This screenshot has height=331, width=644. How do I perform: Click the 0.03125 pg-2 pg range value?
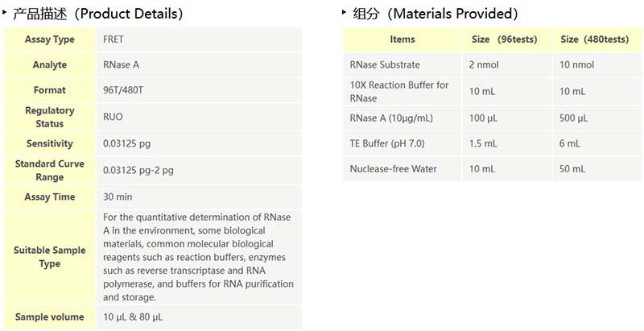[x=138, y=171]
